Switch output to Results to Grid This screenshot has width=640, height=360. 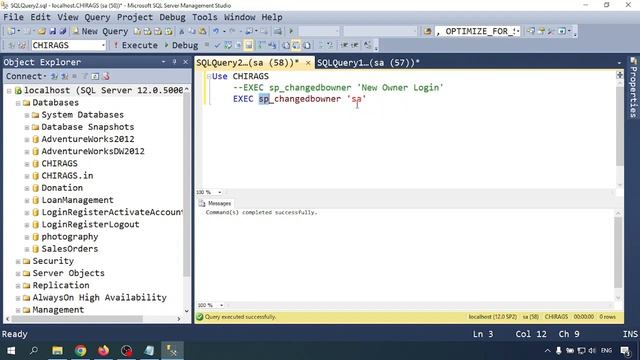point(296,45)
